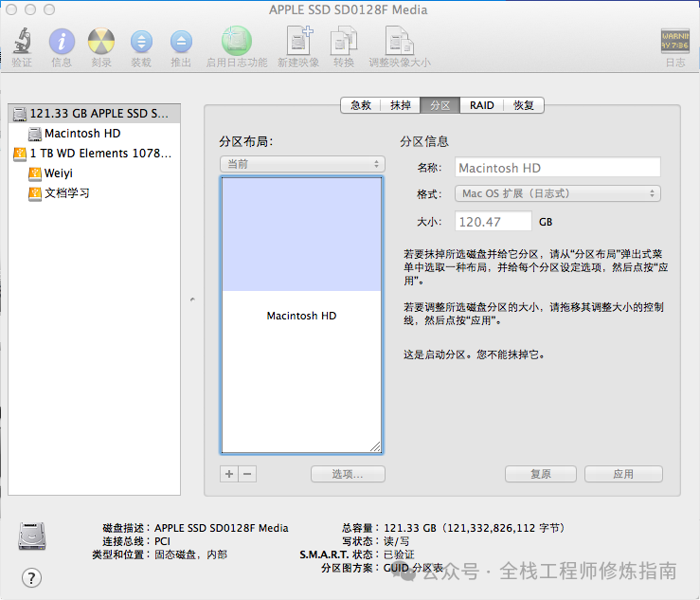Click the window close button
This screenshot has width=700, height=600.
coord(11,9)
